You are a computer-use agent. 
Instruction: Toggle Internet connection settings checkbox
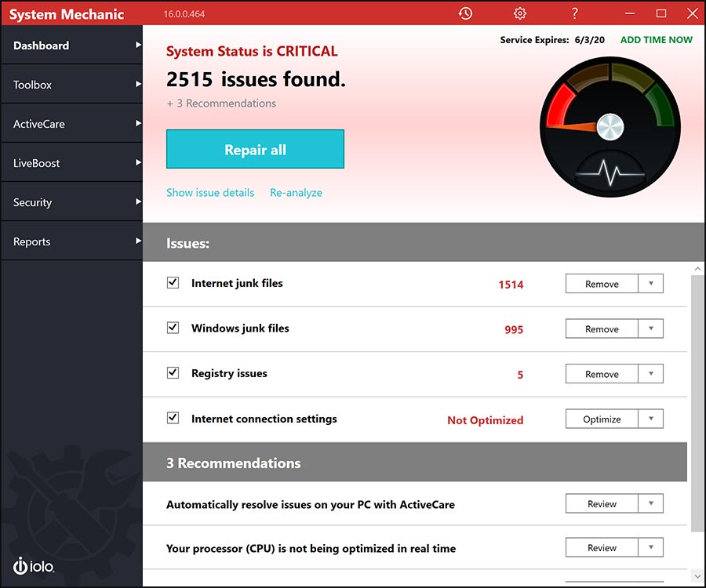click(173, 418)
